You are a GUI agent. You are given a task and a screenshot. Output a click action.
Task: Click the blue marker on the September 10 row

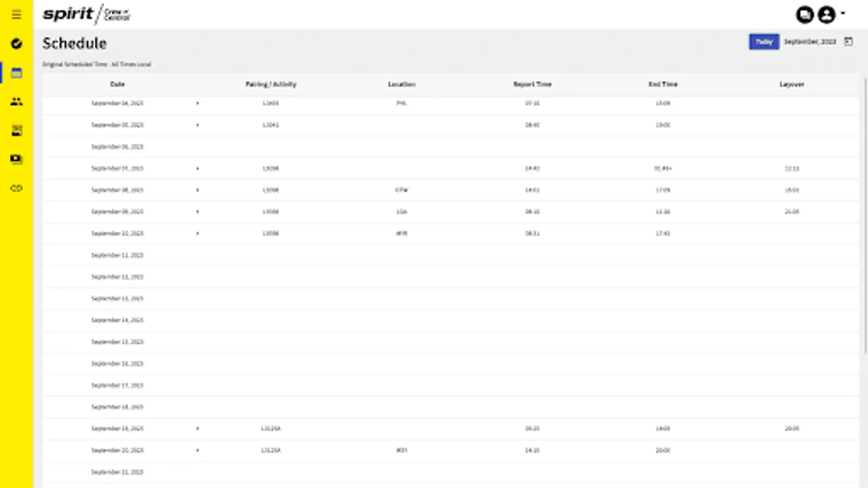[x=197, y=233]
